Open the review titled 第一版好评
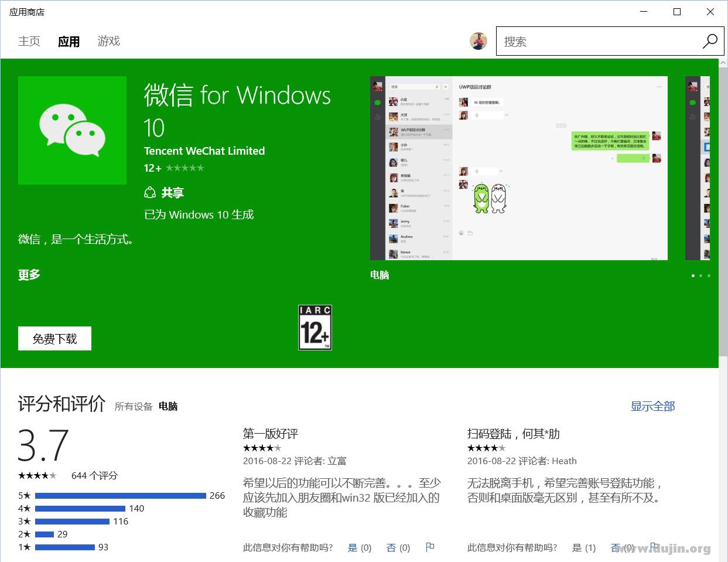The height and width of the screenshot is (562, 728). pos(271,434)
